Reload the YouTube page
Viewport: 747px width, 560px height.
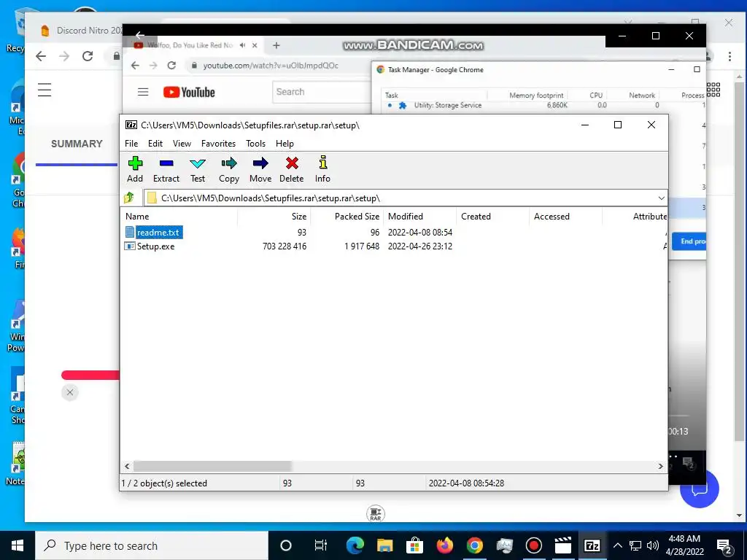(171, 65)
